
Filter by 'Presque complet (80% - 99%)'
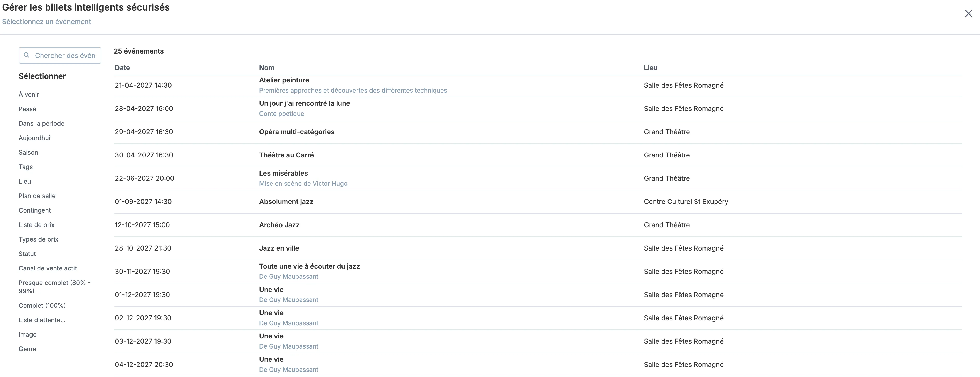point(54,286)
